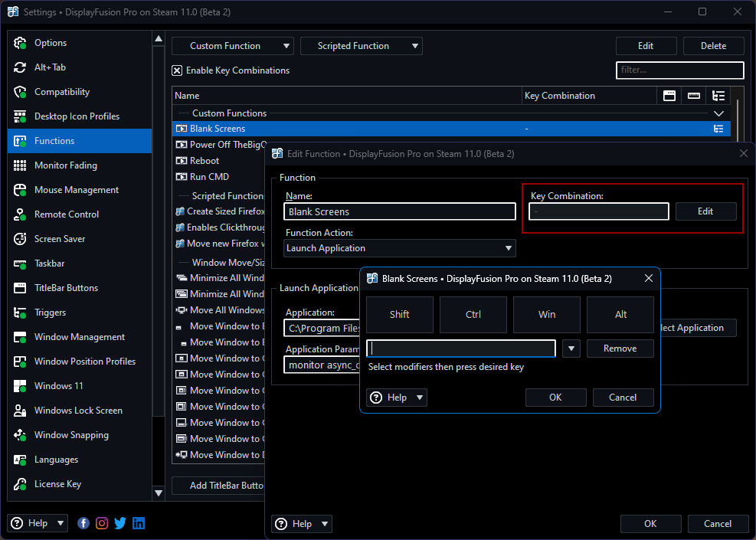756x540 pixels.
Task: Open the Screen Saver settings section
Action: tap(60, 239)
